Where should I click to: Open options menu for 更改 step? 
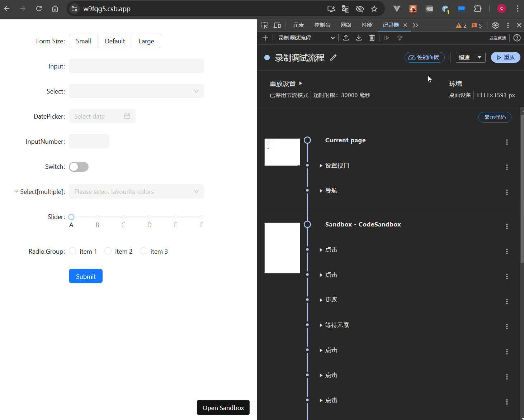(x=507, y=302)
